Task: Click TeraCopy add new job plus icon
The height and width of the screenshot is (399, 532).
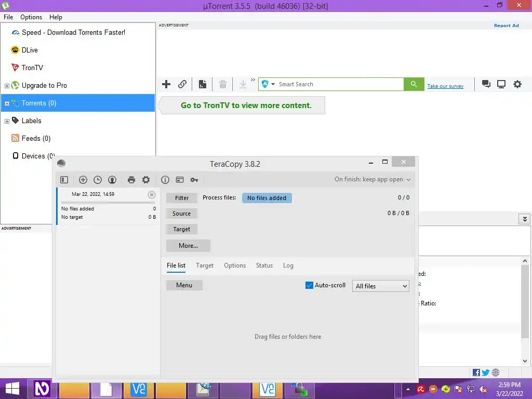Action: [x=83, y=180]
